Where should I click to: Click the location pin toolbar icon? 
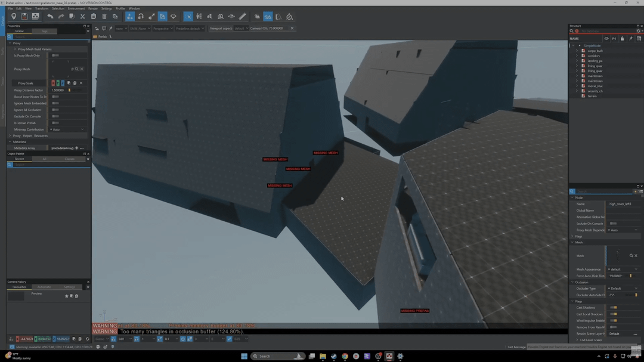pos(14,17)
